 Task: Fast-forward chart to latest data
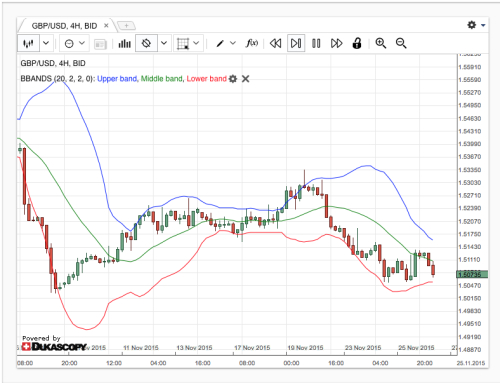tap(337, 43)
